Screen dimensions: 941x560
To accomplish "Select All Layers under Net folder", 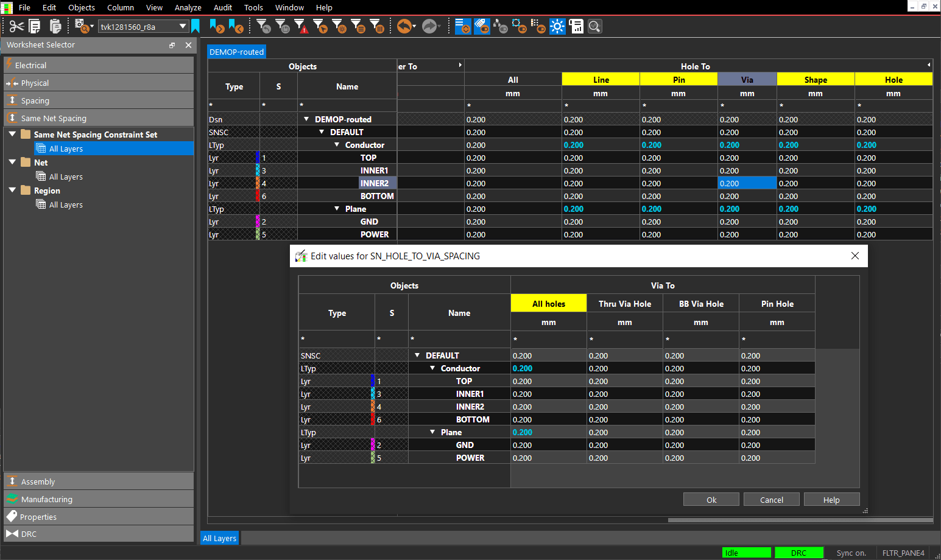I will [66, 177].
